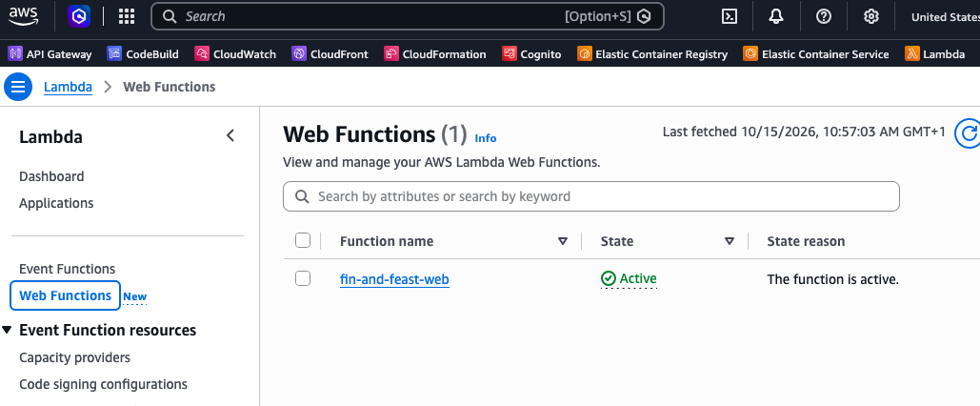Select Web Functions in sidebar

(x=65, y=295)
